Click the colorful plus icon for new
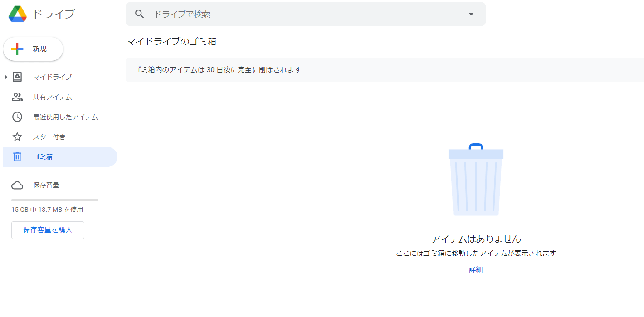The width and height of the screenshot is (644, 317). 17,49
